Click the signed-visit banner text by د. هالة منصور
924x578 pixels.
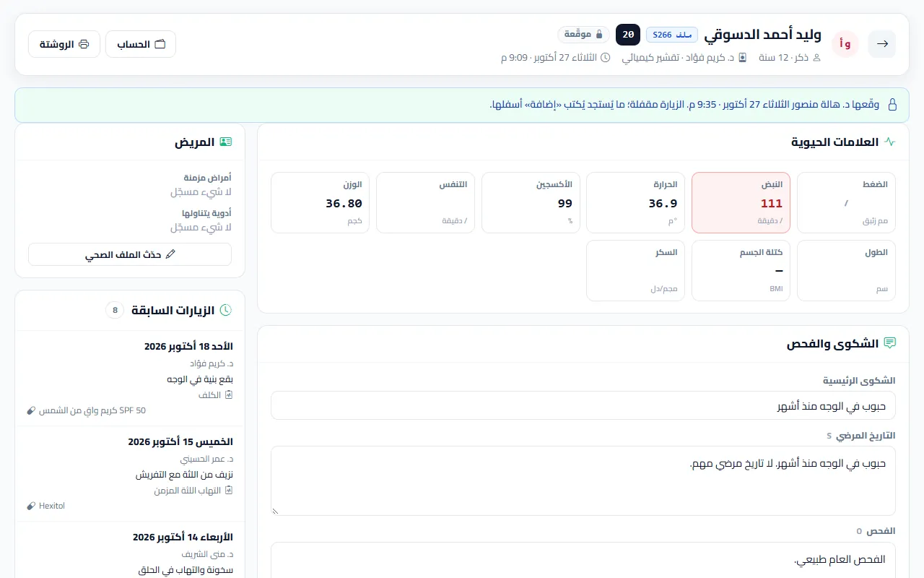pyautogui.click(x=684, y=105)
